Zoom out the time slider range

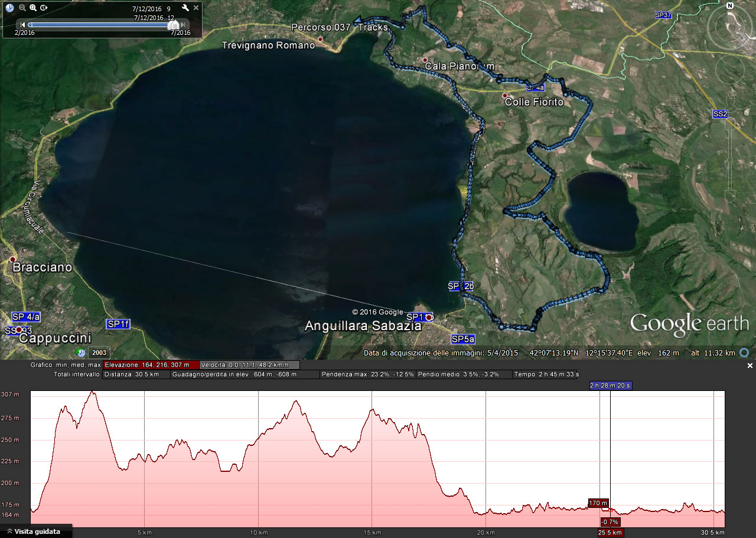point(22,8)
